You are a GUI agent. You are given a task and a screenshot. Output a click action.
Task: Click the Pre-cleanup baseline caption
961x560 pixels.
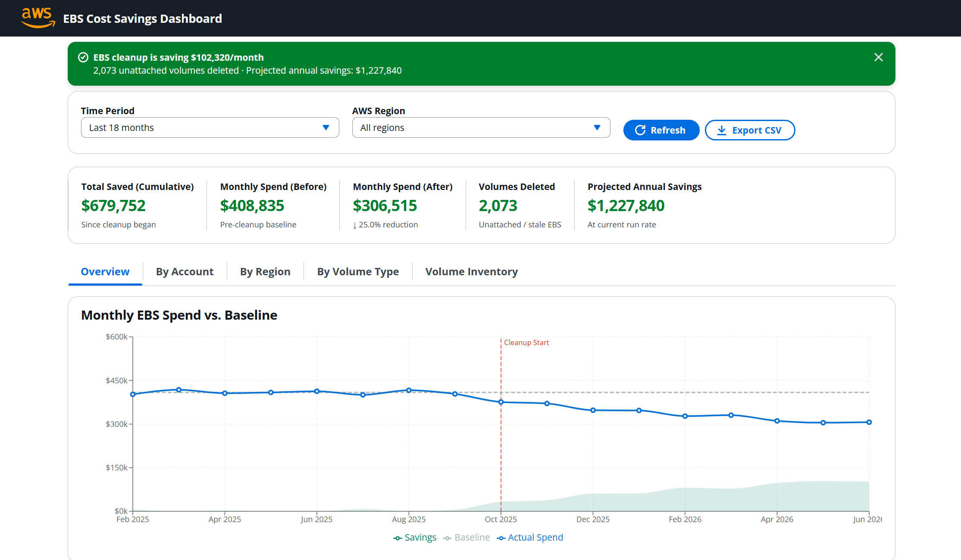pyautogui.click(x=258, y=225)
